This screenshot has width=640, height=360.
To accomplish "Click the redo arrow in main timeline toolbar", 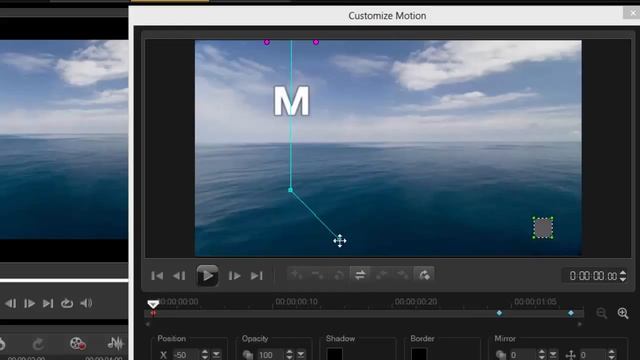I will 38,344.
